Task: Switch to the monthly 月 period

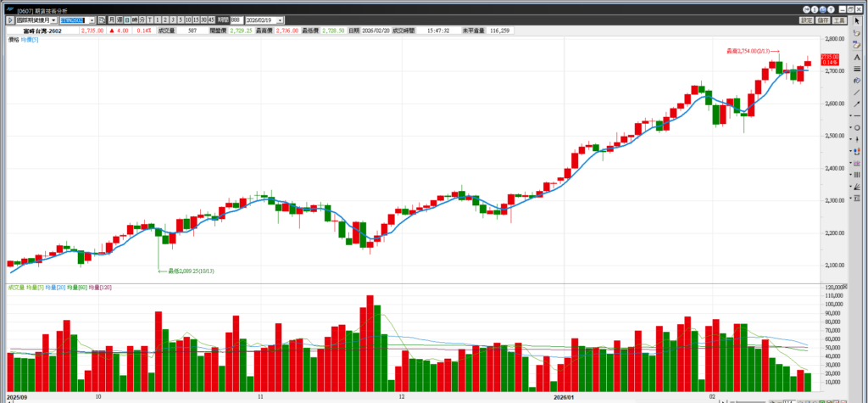Action: 112,20
